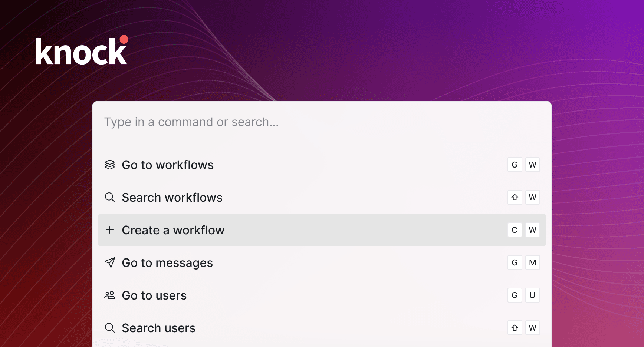The height and width of the screenshot is (347, 644).
Task: Select the Go to workflows command
Action: point(168,165)
